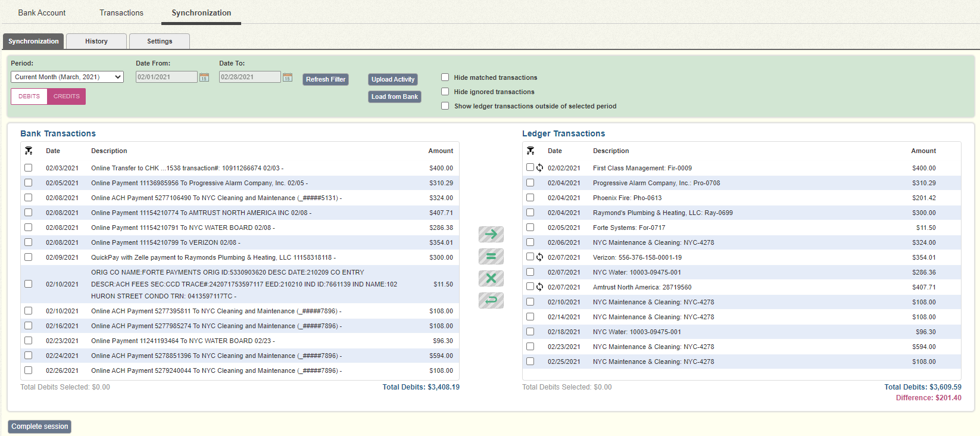Click the Refresh Filter button
The image size is (980, 436).
coord(326,79)
